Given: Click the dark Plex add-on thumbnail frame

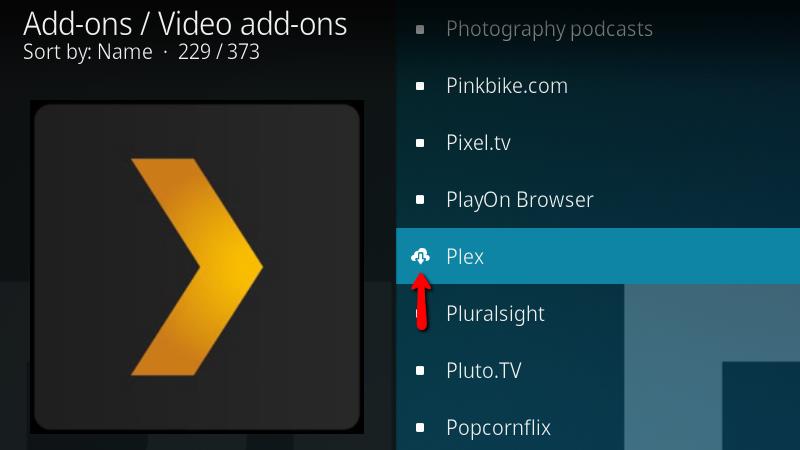Looking at the screenshot, I should [197, 267].
